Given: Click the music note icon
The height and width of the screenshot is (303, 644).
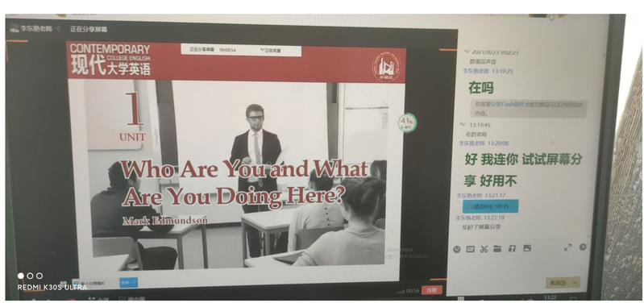Looking at the screenshot, I should click(x=512, y=248).
